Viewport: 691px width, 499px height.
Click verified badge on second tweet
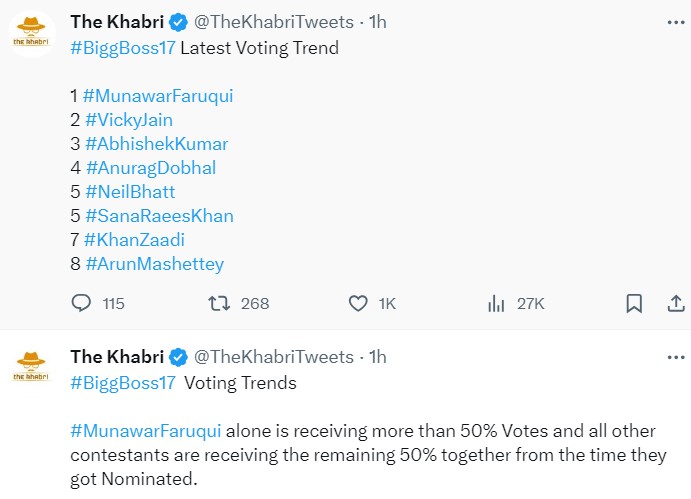click(178, 357)
